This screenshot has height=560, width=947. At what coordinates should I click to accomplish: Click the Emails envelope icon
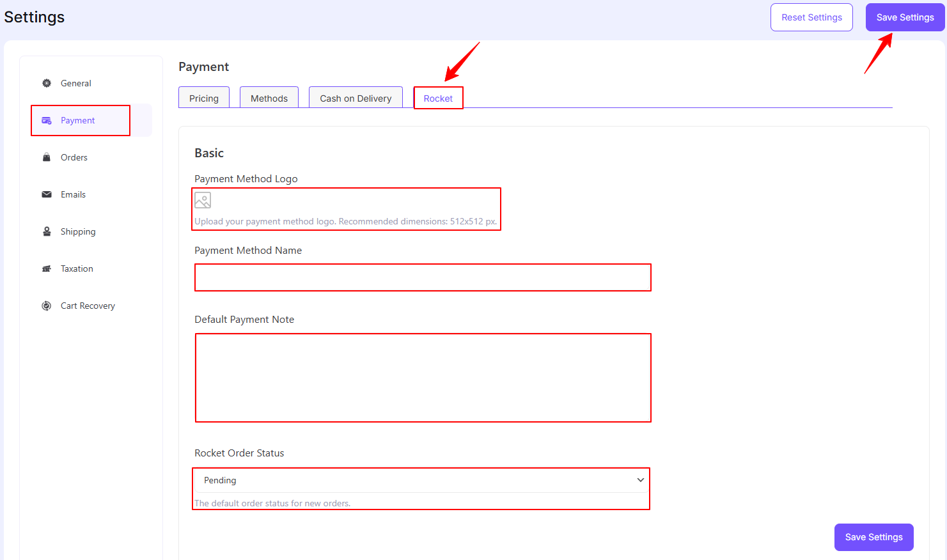(x=47, y=194)
